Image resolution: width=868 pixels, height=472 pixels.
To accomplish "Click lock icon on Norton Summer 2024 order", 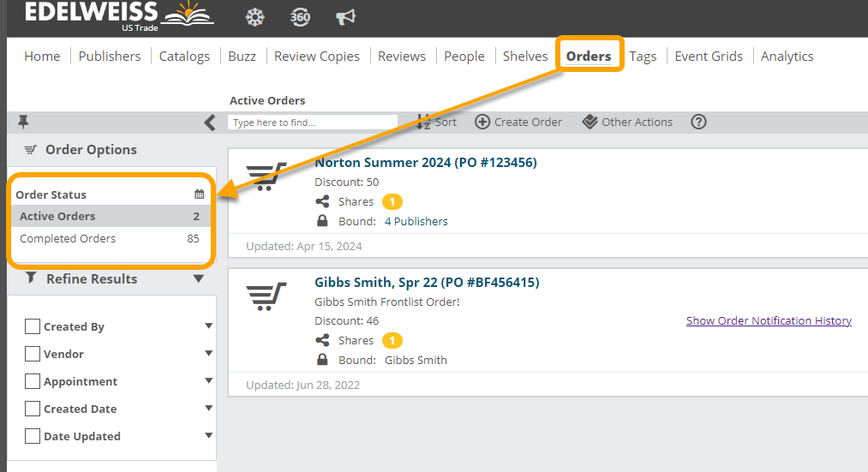I will (322, 221).
